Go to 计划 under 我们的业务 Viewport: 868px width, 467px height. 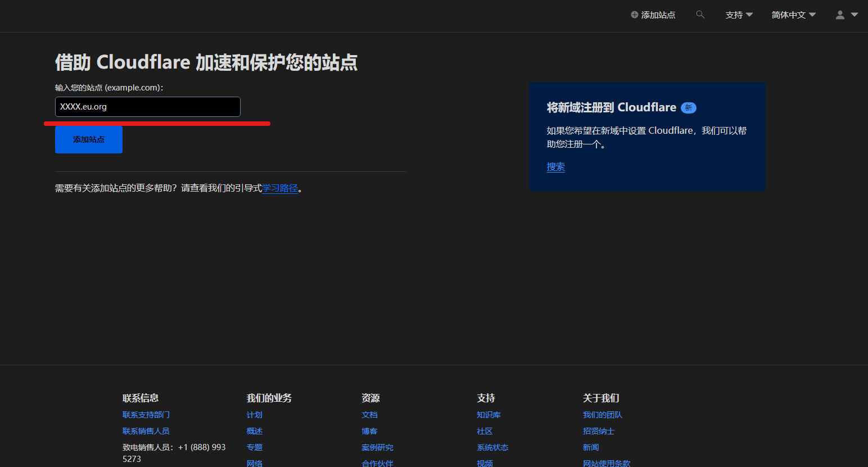pyautogui.click(x=254, y=415)
